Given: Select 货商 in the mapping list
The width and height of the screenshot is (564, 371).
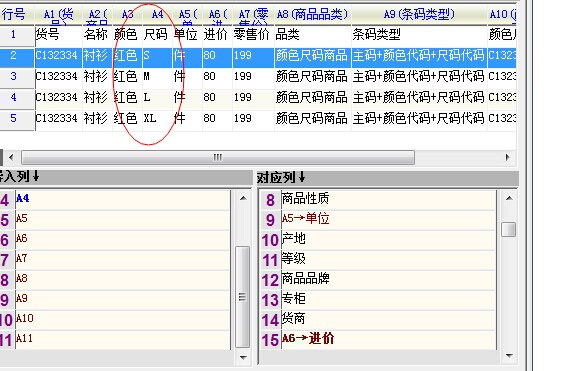Looking at the screenshot, I should click(388, 320).
